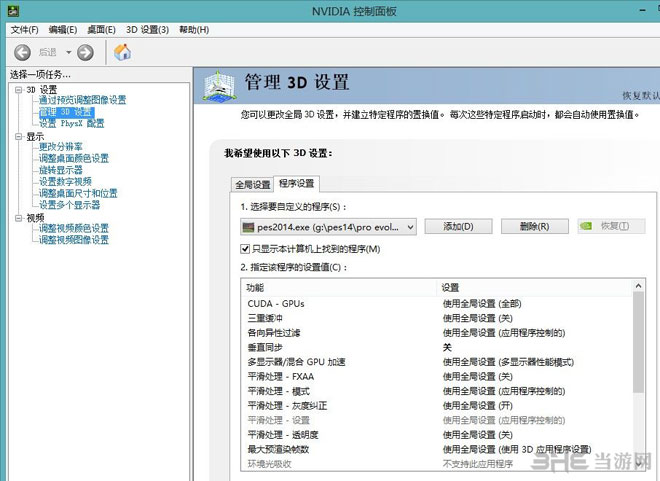Open the home page house icon
The image size is (660, 481).
click(x=122, y=52)
